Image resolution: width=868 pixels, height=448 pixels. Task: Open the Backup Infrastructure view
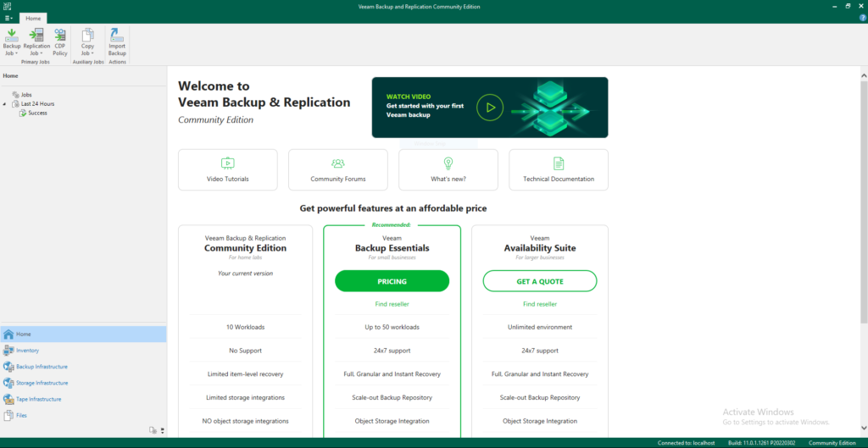[x=83, y=366]
